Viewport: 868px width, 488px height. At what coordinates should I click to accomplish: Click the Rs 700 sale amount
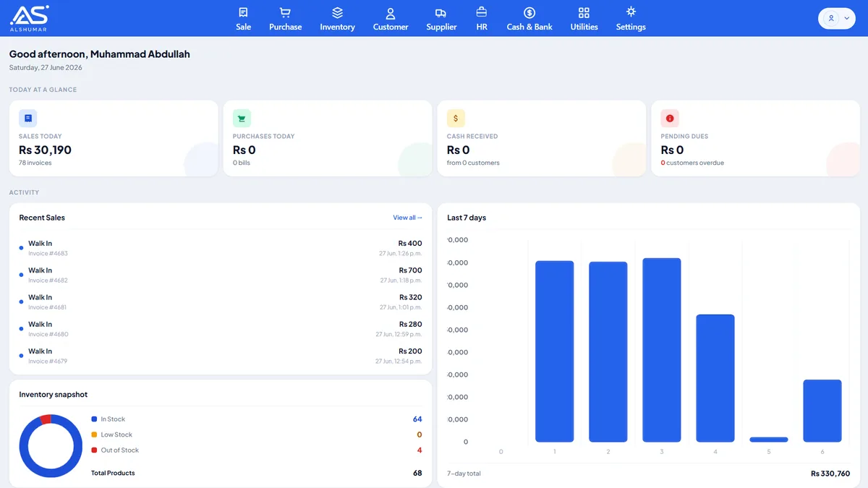410,270
